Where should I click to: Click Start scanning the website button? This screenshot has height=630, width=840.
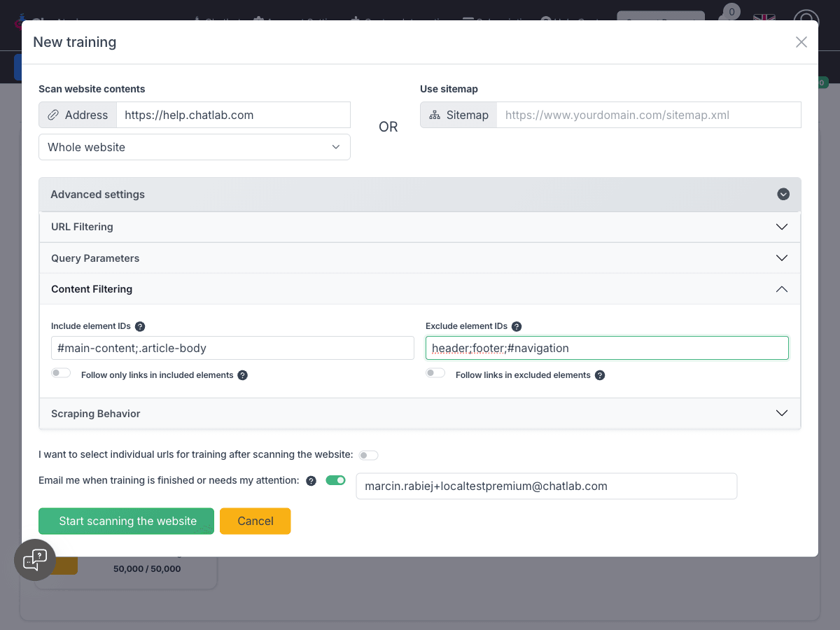[126, 521]
